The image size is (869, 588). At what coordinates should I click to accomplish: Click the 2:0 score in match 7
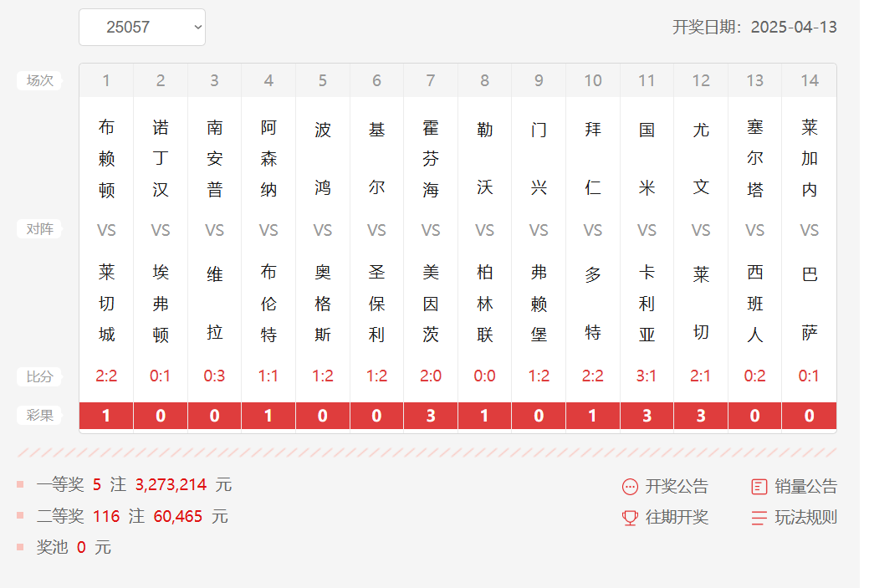point(431,376)
